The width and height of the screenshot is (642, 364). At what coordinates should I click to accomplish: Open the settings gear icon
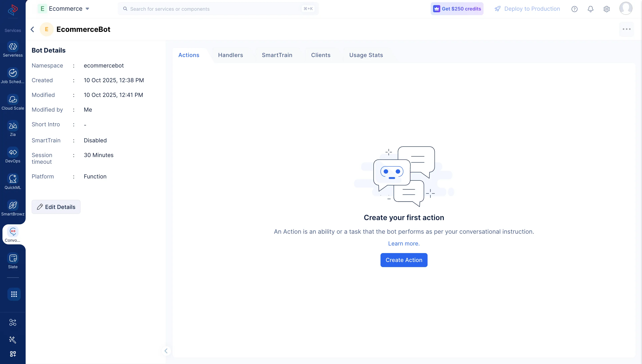[606, 9]
